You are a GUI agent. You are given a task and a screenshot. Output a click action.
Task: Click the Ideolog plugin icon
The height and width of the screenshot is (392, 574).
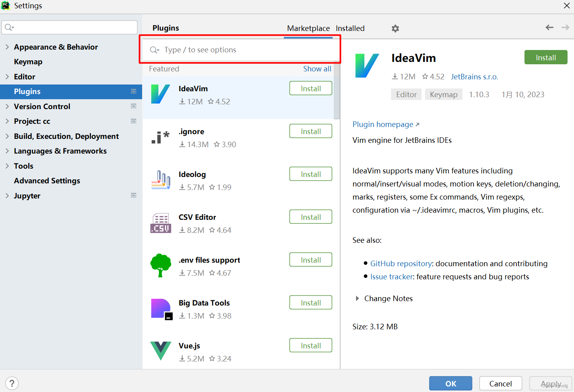coord(160,180)
